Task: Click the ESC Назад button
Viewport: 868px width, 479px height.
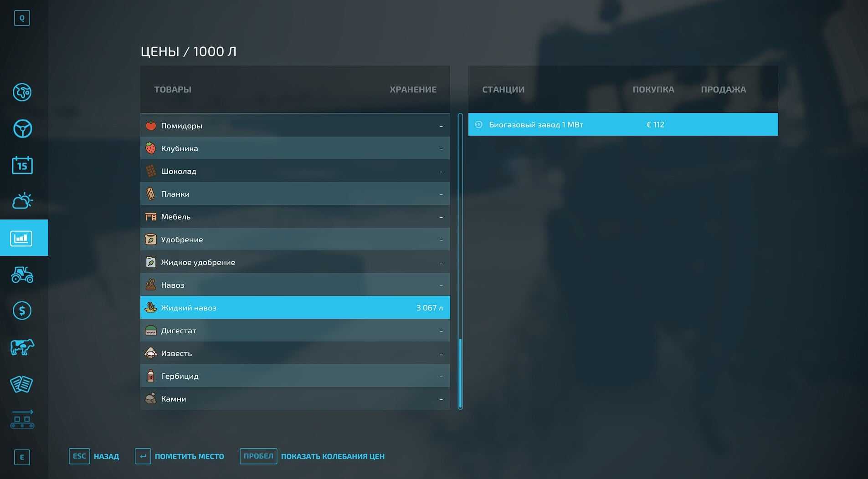Action: coord(94,456)
